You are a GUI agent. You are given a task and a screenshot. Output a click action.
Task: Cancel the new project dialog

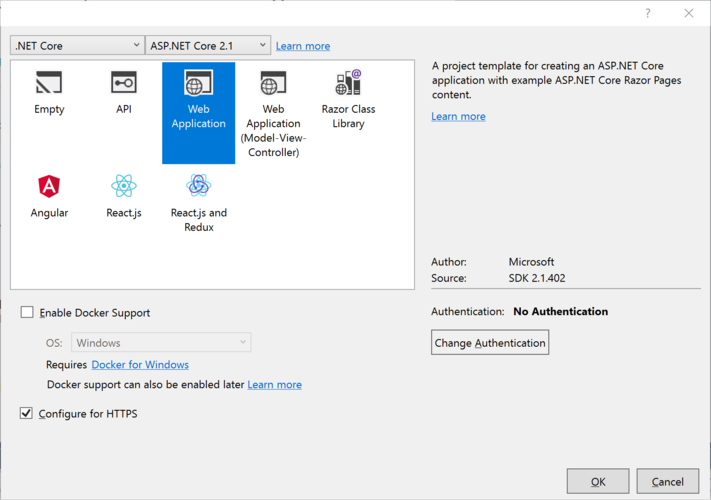[x=667, y=481]
